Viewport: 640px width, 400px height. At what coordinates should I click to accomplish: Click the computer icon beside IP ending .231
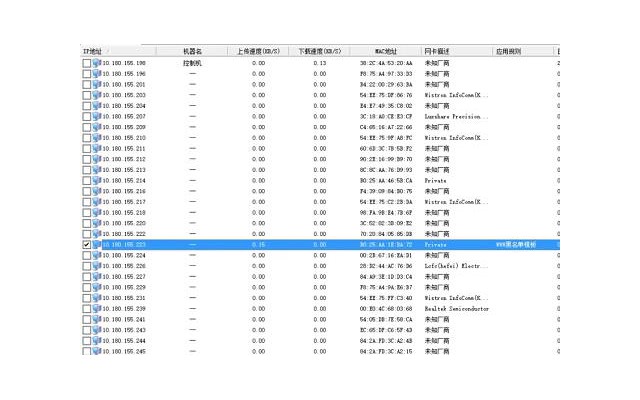click(x=97, y=298)
